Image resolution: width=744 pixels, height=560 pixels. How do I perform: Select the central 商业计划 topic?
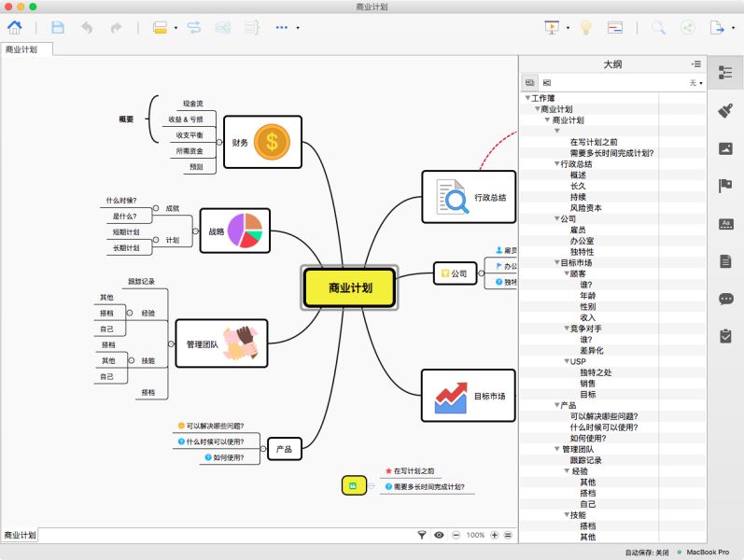click(x=350, y=287)
